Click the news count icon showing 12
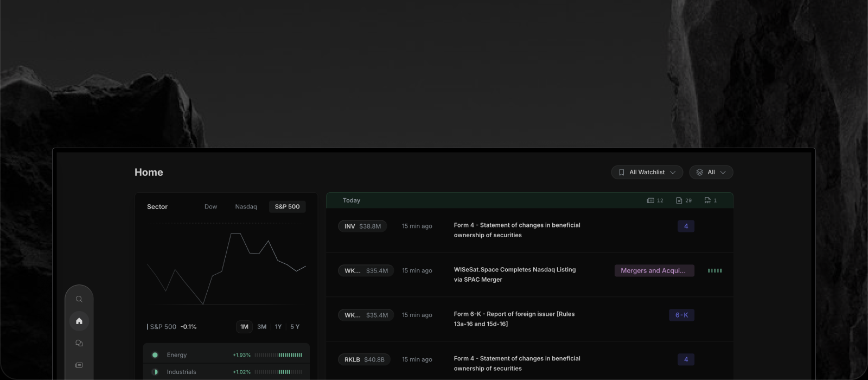This screenshot has width=868, height=380. coord(650,200)
